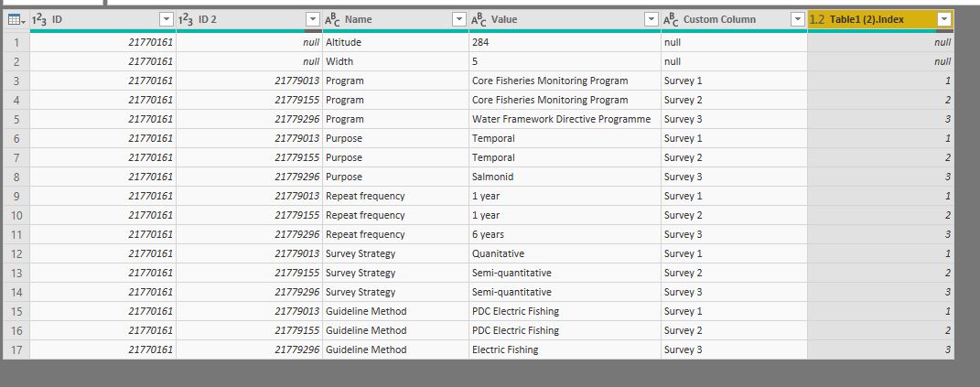Click Program name cell in row 5

pos(395,120)
